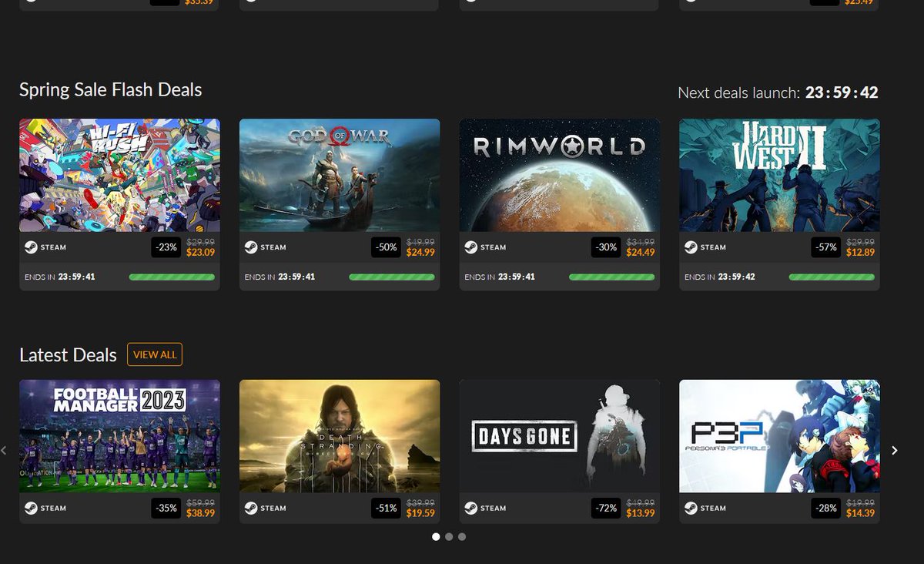Click the $14.39 sale price
Image resolution: width=924 pixels, height=564 pixels.
[x=860, y=513]
